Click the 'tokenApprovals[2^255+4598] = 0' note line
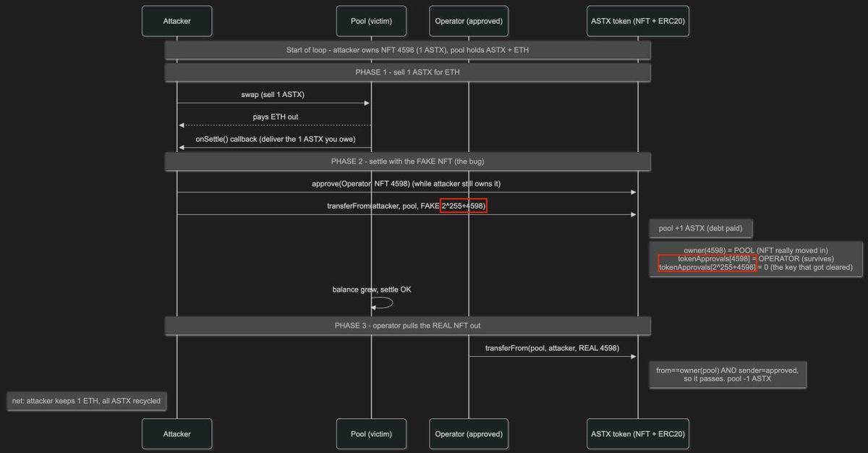This screenshot has height=453, width=868. coord(756,268)
